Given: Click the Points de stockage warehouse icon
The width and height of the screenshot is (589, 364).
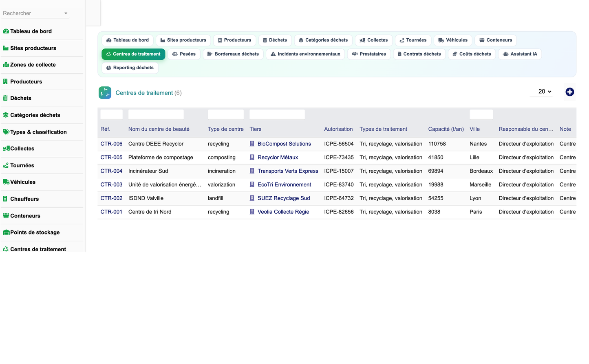Looking at the screenshot, I should click(x=6, y=232).
